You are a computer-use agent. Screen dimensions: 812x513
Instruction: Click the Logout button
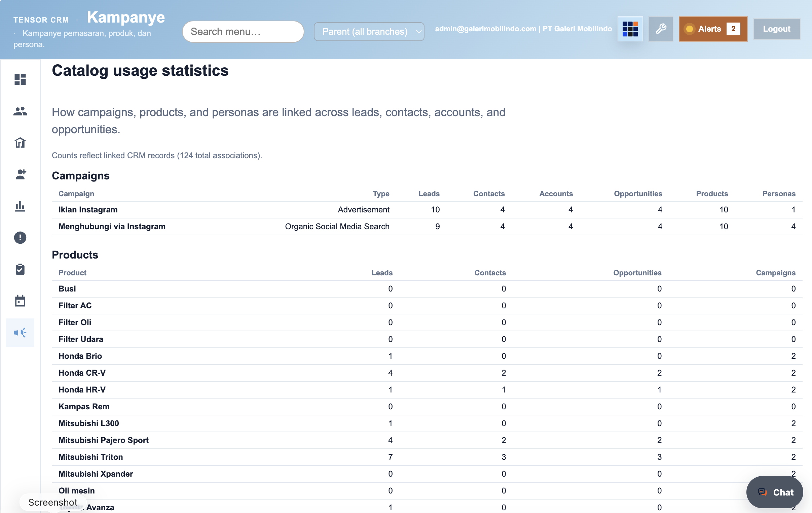[x=776, y=29]
